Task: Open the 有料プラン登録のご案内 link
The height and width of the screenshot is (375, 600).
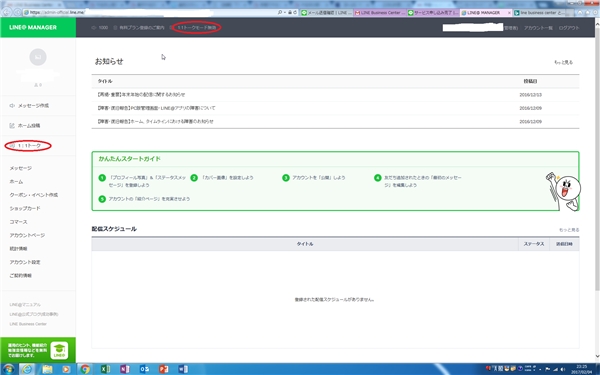Action: pos(142,28)
